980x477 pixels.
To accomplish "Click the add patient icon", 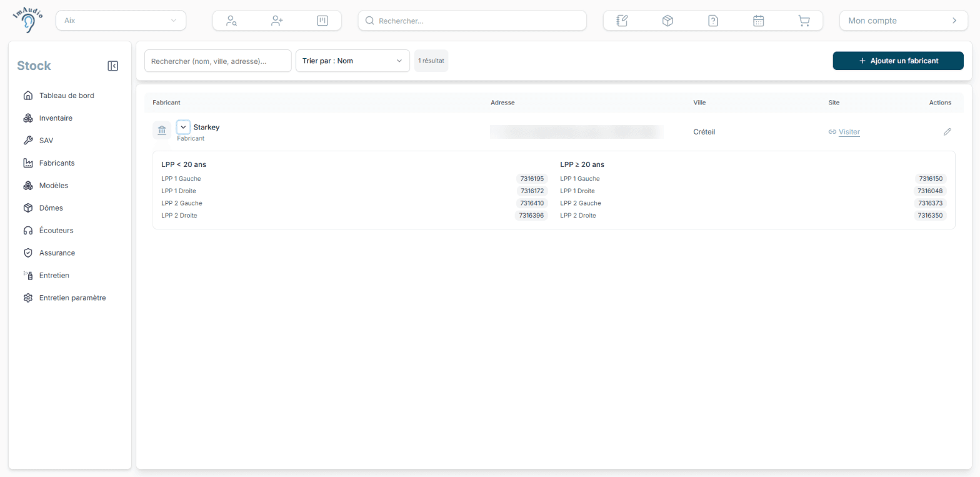I will point(277,21).
